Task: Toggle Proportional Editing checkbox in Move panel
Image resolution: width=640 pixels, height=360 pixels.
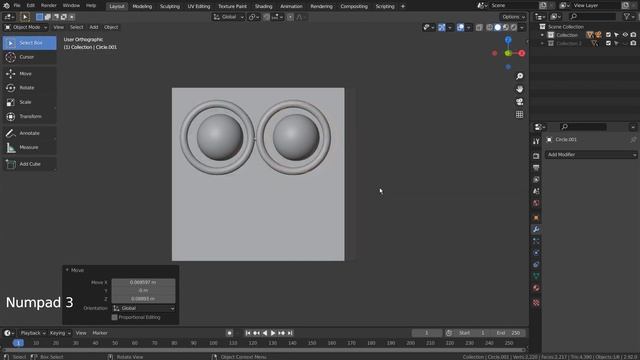Action: pos(115,317)
